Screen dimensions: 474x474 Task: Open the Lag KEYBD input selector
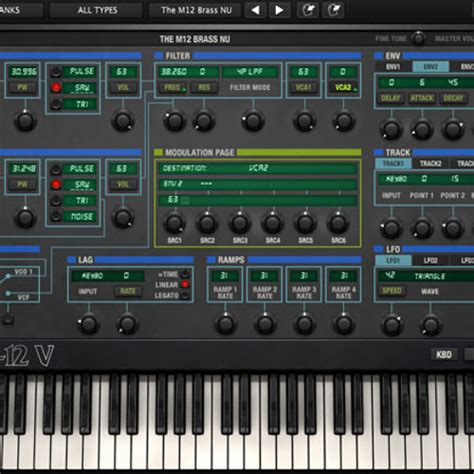(92, 276)
